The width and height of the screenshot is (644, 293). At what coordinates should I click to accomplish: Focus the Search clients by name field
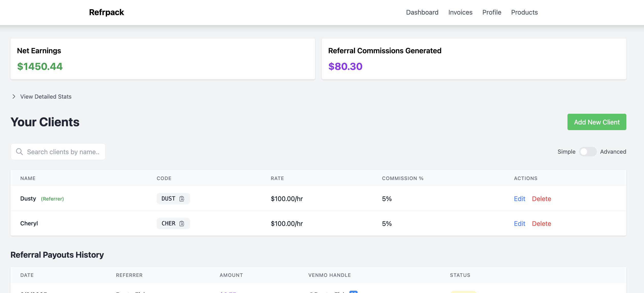(x=58, y=152)
